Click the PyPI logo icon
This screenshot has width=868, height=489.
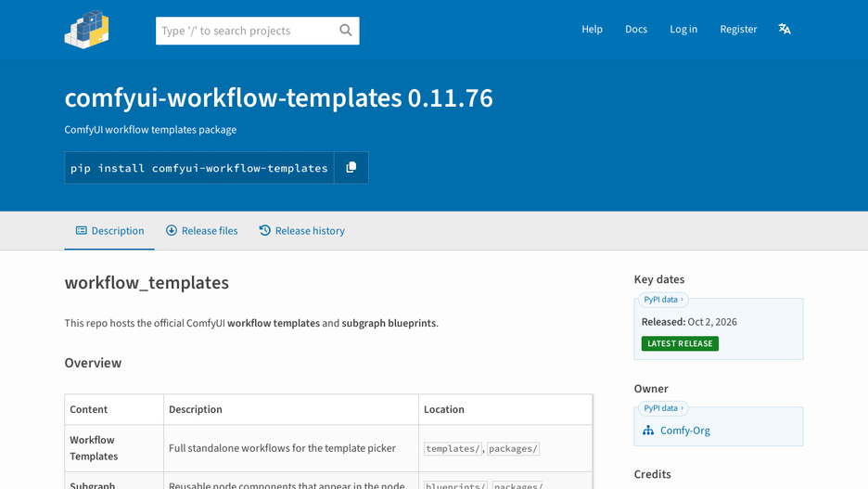coord(86,30)
